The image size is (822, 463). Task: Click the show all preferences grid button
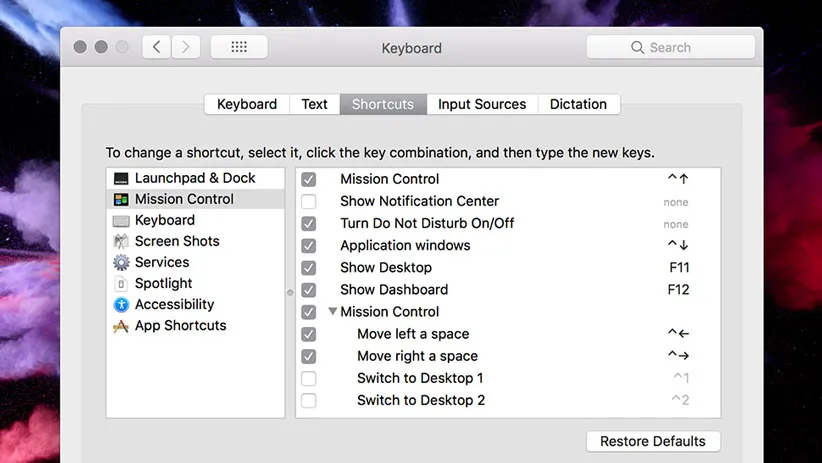click(x=239, y=47)
